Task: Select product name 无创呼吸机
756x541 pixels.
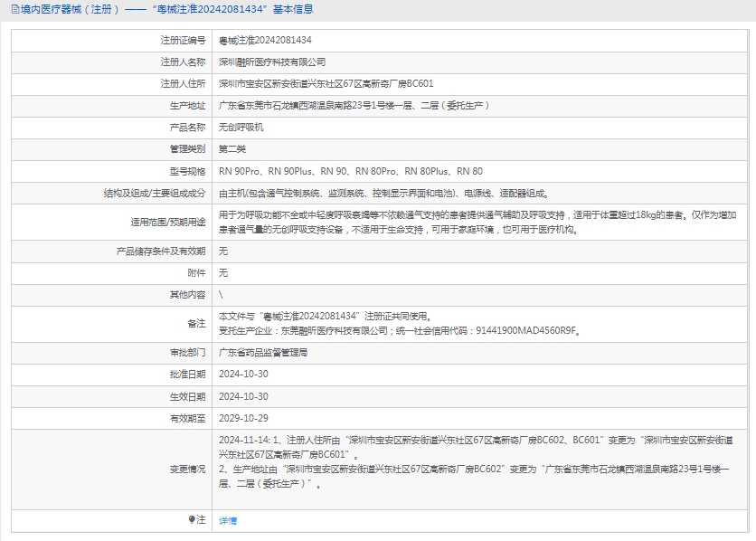Action: pos(241,128)
